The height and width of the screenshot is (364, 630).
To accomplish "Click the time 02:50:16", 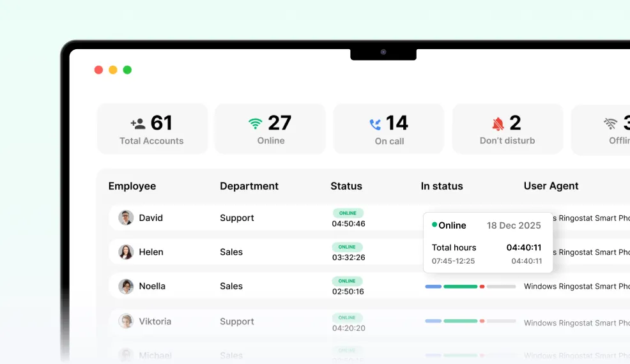I will [348, 292].
